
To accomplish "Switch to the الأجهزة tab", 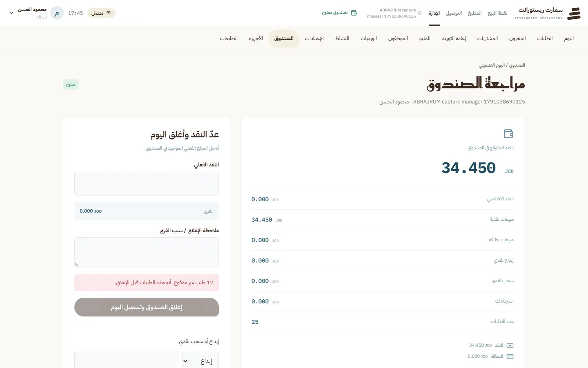I will pyautogui.click(x=256, y=38).
